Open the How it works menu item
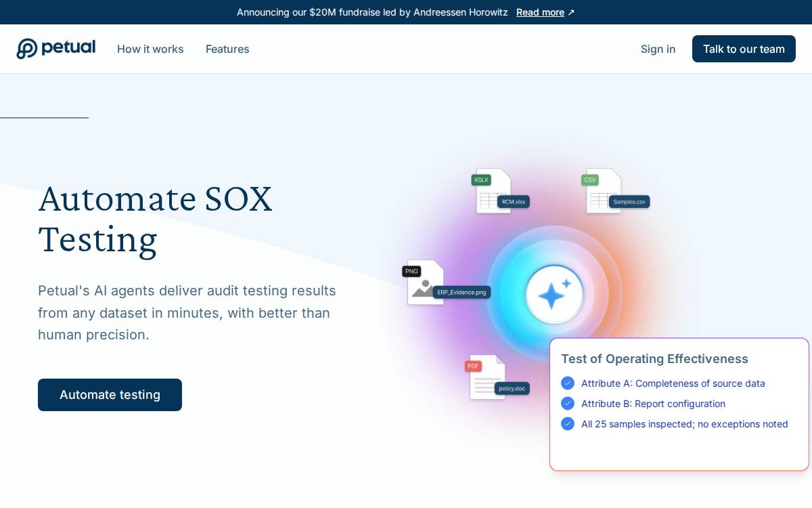Viewport: 812px width, 508px height. pyautogui.click(x=150, y=49)
